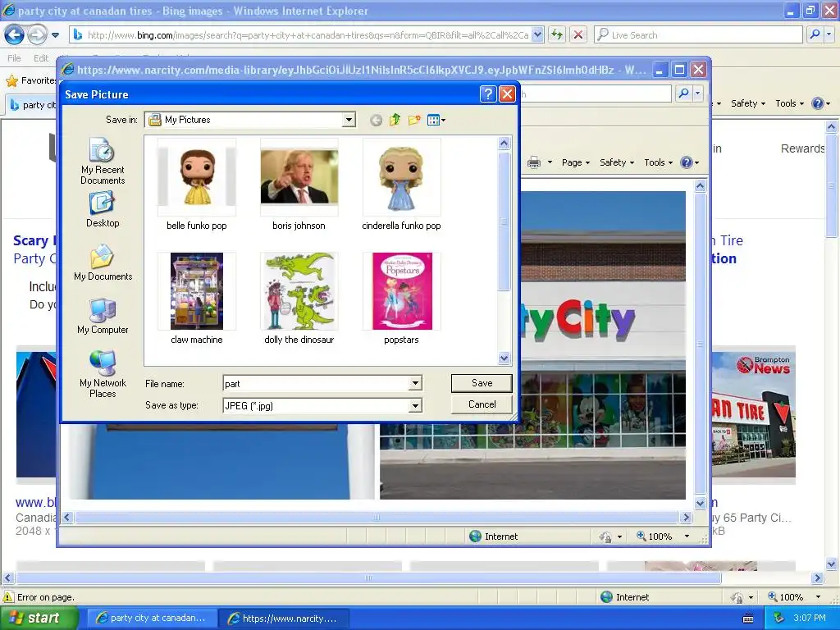The width and height of the screenshot is (840, 630).
Task: Select the boris johnson picture
Action: tap(299, 185)
